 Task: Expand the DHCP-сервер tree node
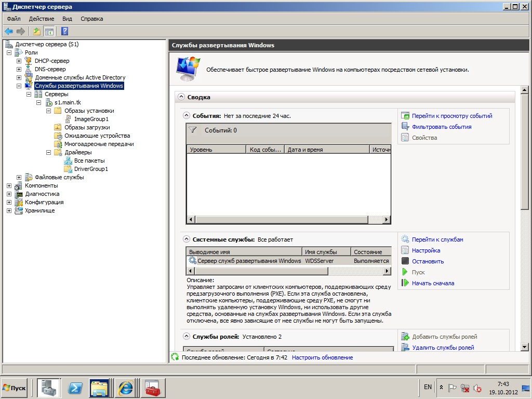[19, 61]
